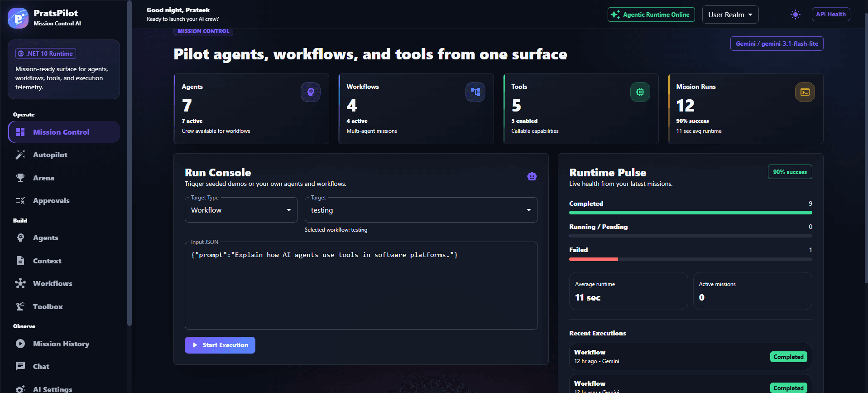Click the Start Execution button
The height and width of the screenshot is (393, 868).
point(220,345)
